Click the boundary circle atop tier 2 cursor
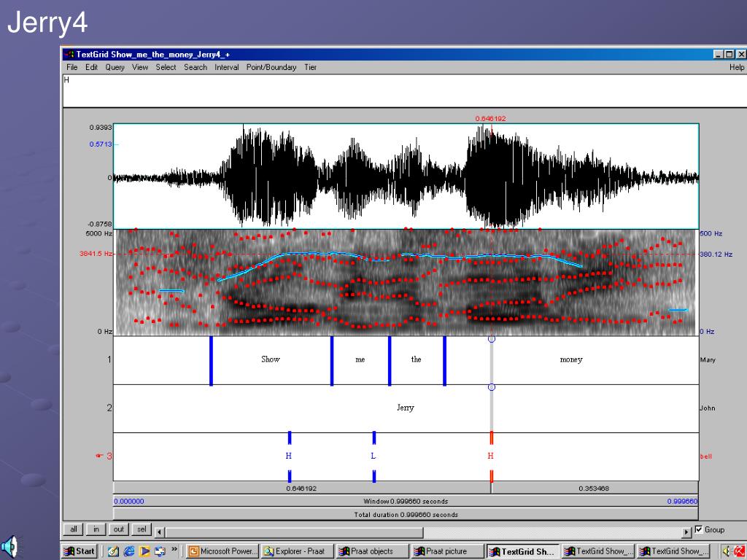This screenshot has width=747, height=560. 492,387
